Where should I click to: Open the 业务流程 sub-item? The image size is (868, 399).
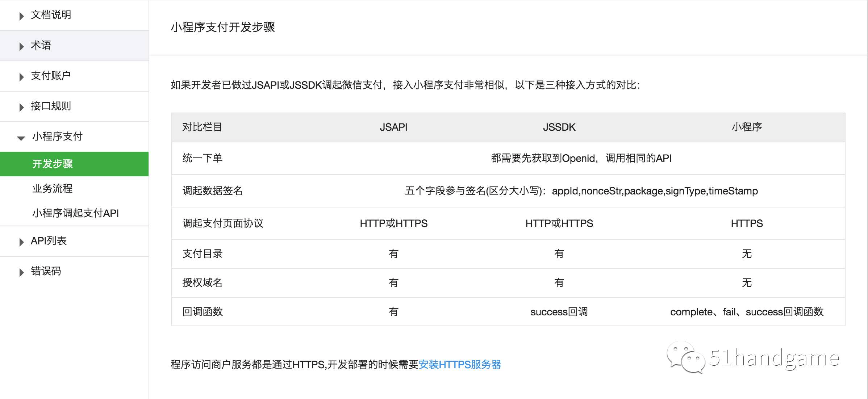tap(53, 189)
